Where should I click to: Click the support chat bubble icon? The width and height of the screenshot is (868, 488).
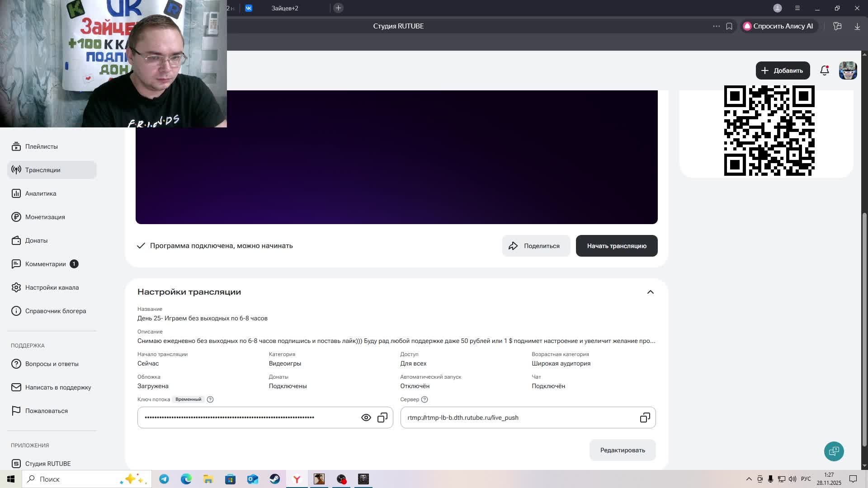[x=834, y=451]
